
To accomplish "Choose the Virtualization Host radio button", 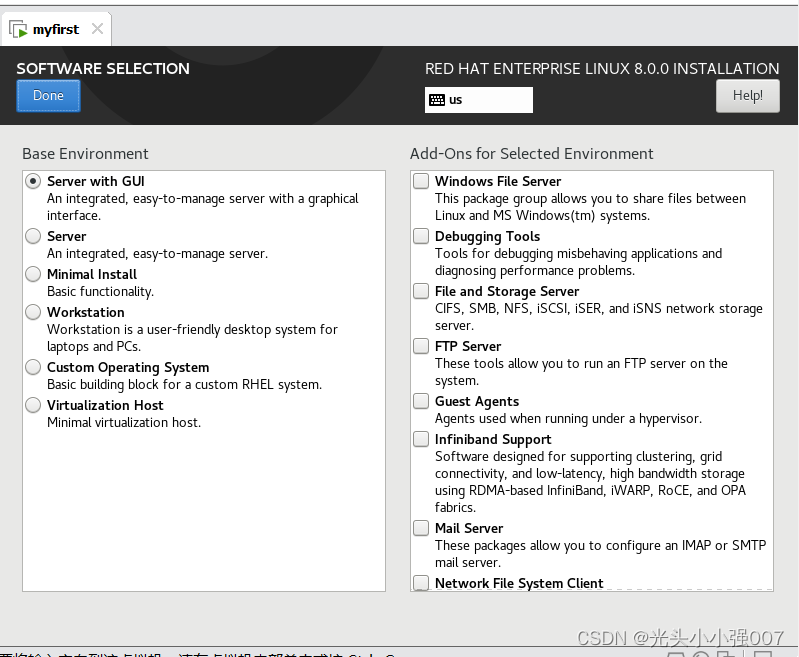I will point(33,405).
